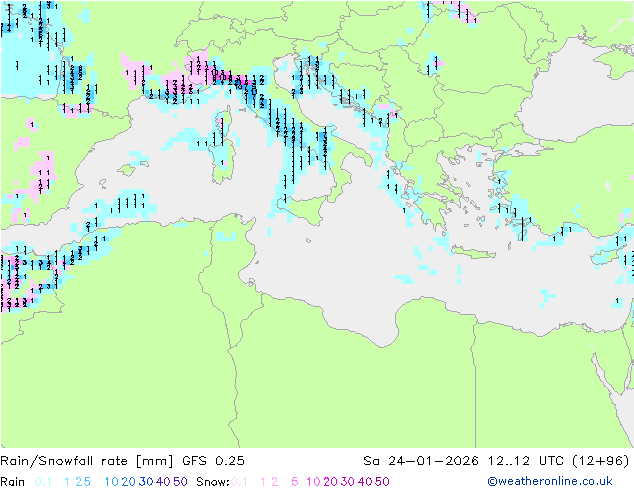Click the Snow 50 legend value
Image resolution: width=634 pixels, height=490 pixels.
[x=382, y=482]
